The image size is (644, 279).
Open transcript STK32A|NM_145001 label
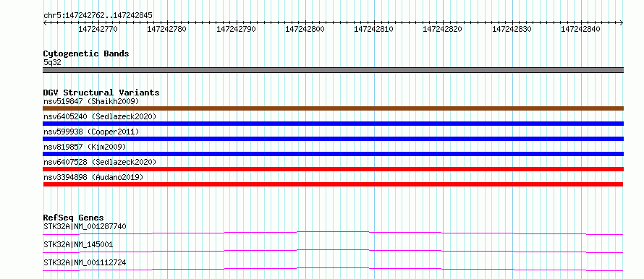tap(78, 244)
